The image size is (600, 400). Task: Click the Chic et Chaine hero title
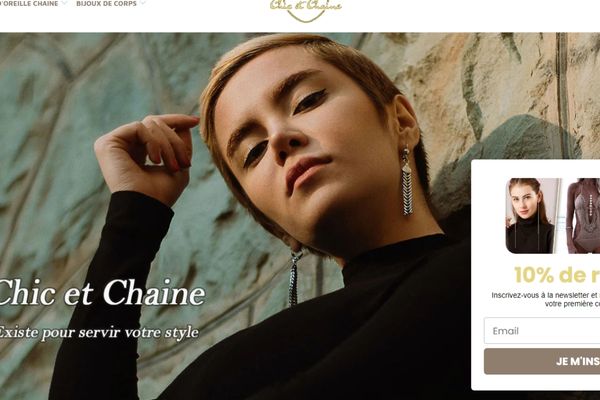(101, 293)
